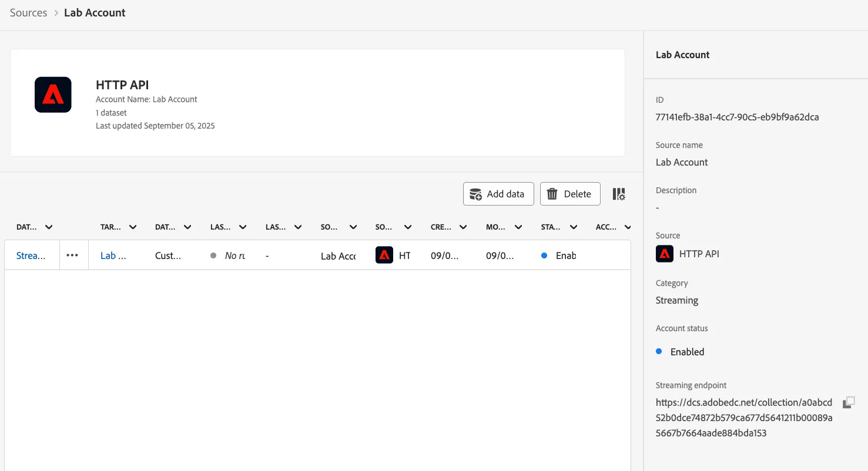
Task: Click the '1 dataset' text in the card
Action: pyautogui.click(x=111, y=112)
